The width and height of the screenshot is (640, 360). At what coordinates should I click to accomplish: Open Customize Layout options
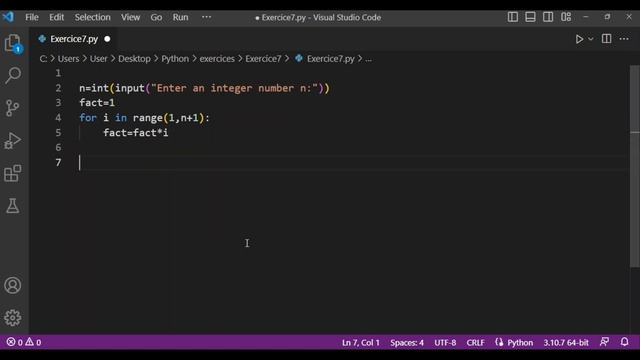pyautogui.click(x=566, y=17)
